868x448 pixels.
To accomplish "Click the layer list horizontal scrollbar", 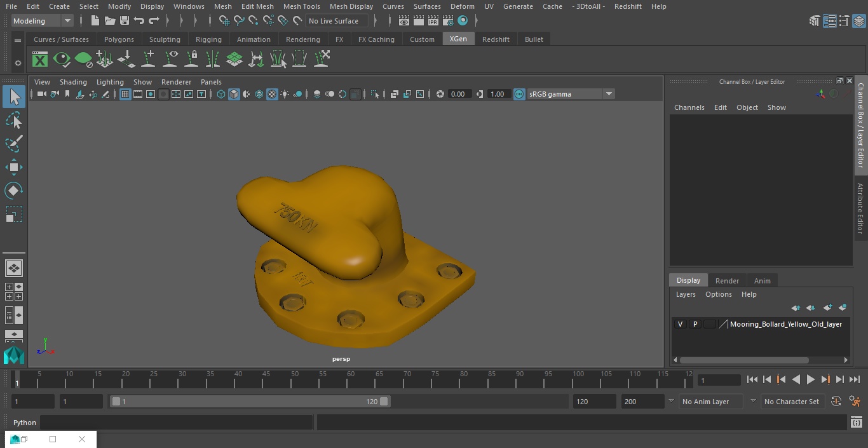I will pyautogui.click(x=743, y=360).
